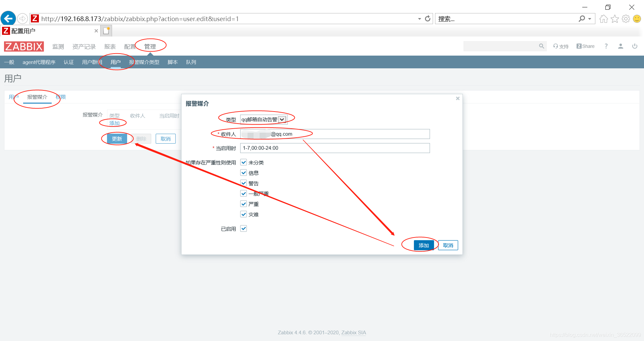
Task: Open the 报表 menu
Action: [x=110, y=47]
